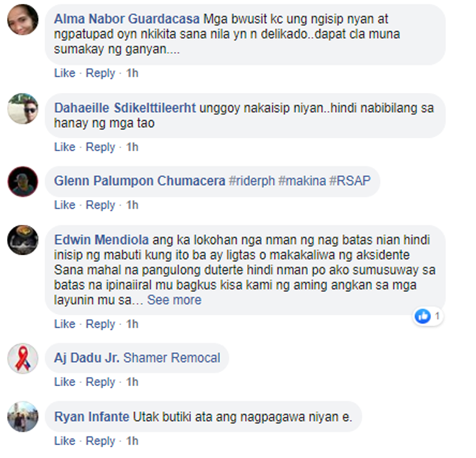
Task: Open the 1h timestamp on Glenn's comment
Action: click(x=133, y=205)
